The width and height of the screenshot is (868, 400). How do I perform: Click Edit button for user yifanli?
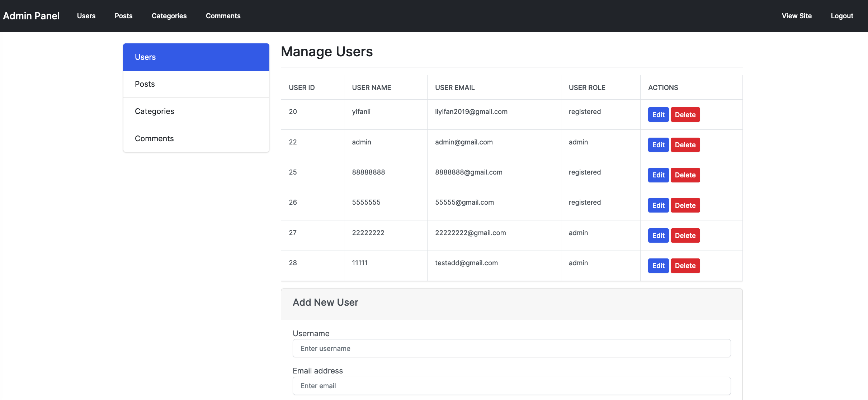pyautogui.click(x=658, y=115)
